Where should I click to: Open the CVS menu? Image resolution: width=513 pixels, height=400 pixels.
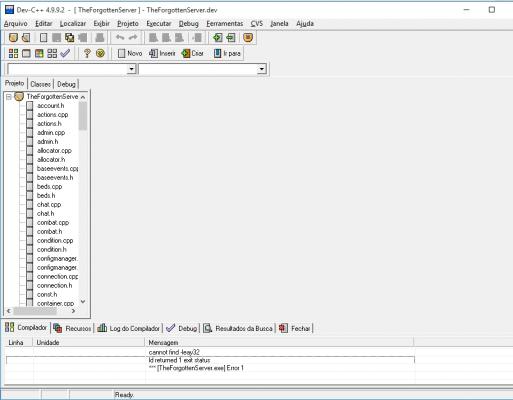[x=257, y=24]
